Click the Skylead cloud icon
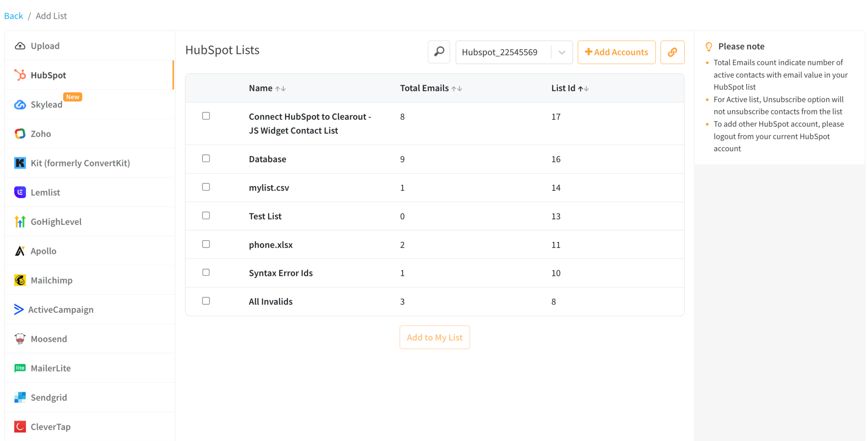This screenshot has width=868, height=441. click(20, 104)
